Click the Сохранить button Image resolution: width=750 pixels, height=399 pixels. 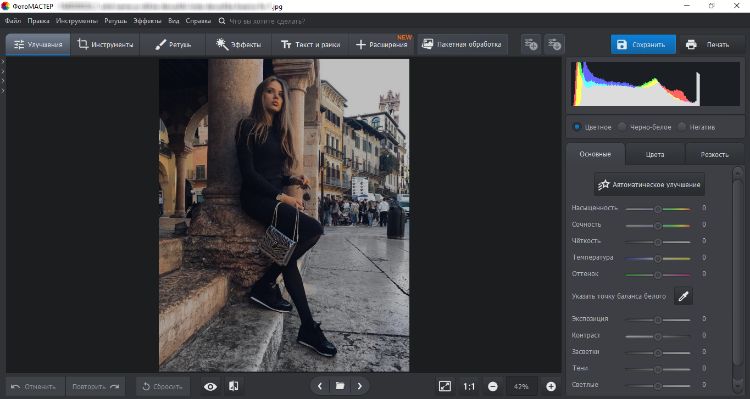coord(643,44)
